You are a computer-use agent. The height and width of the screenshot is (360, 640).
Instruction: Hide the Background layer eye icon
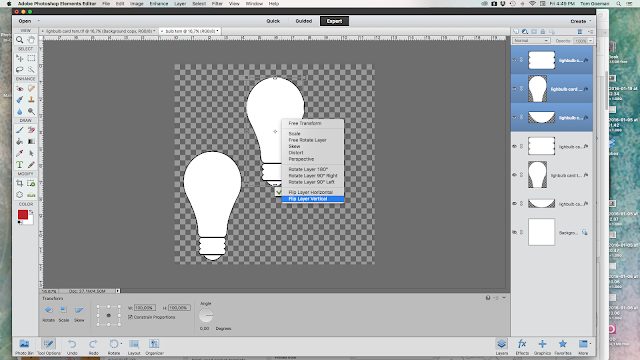point(514,232)
